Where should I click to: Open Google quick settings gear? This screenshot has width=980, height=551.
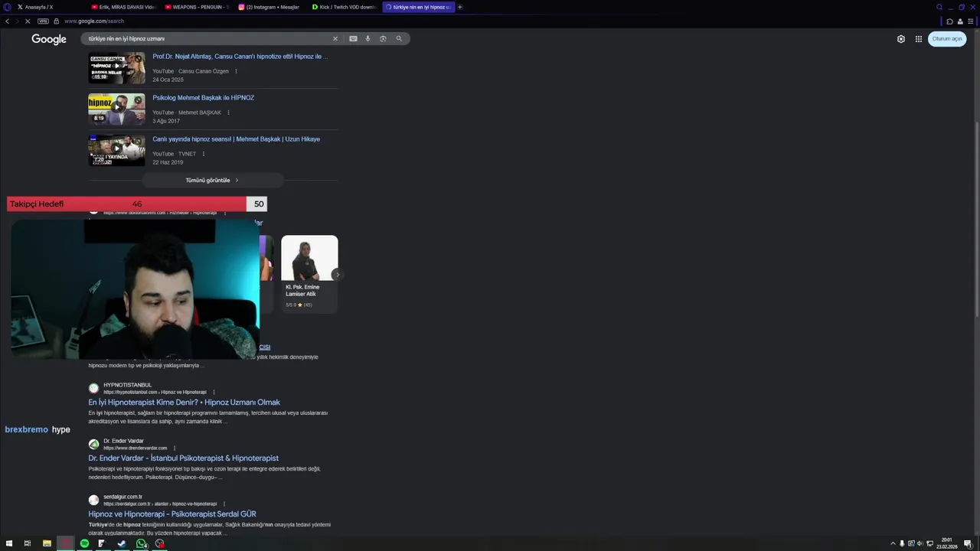pos(901,39)
